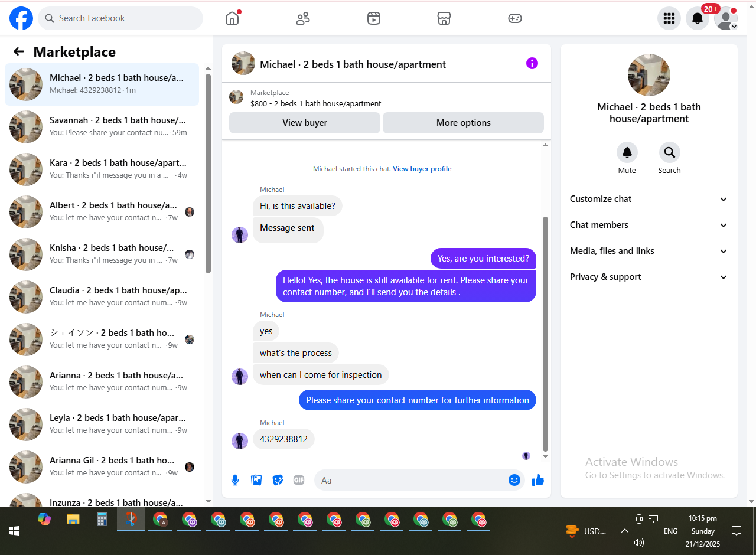The image size is (756, 555).
Task: Click Michael's avatar beside the 4329238812 message
Action: coord(240,441)
